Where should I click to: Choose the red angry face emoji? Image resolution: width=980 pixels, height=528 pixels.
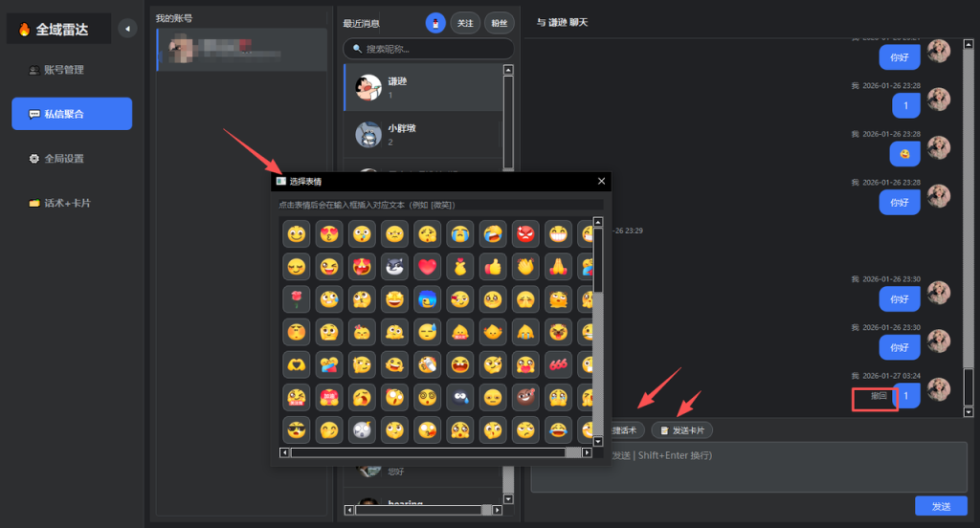(525, 234)
